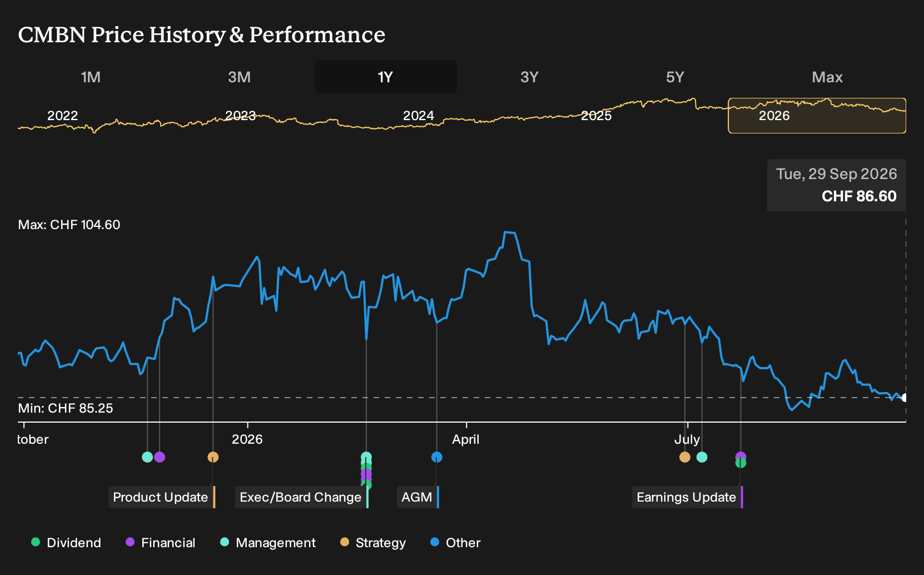
Task: Select the 1Y time range tab
Action: (x=386, y=77)
